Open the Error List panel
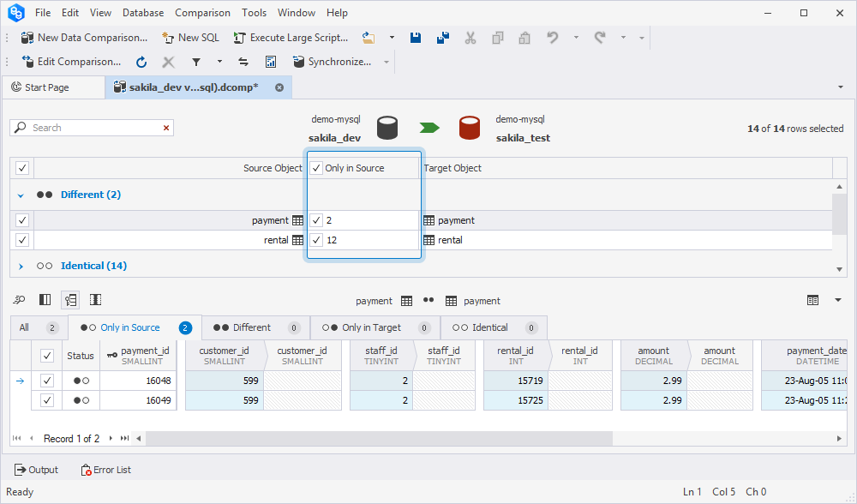 tap(106, 470)
